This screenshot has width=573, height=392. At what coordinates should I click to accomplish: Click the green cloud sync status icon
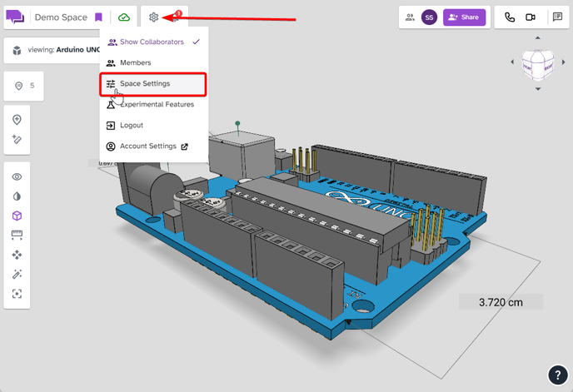[x=124, y=17]
